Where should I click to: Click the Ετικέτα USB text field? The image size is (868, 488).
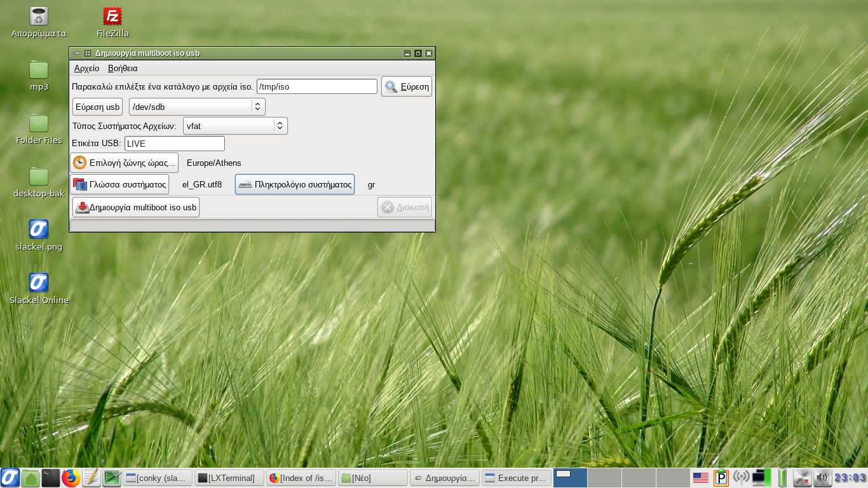[x=175, y=144]
